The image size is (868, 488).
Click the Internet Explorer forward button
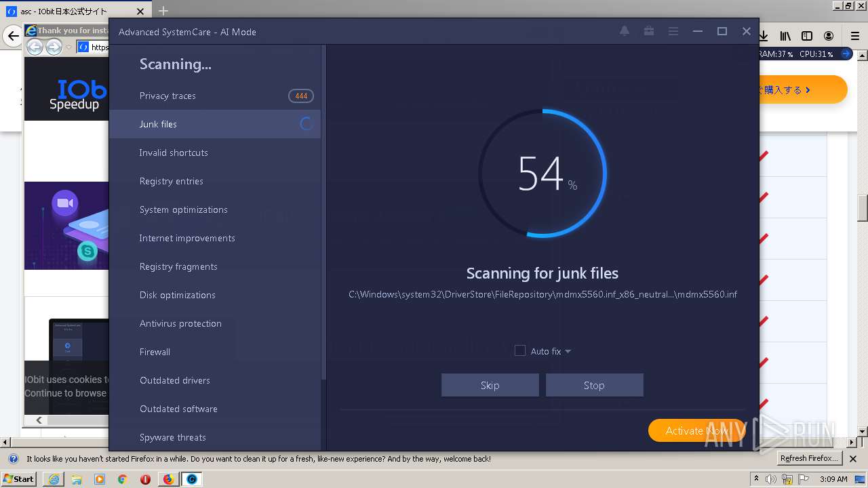[x=54, y=47]
